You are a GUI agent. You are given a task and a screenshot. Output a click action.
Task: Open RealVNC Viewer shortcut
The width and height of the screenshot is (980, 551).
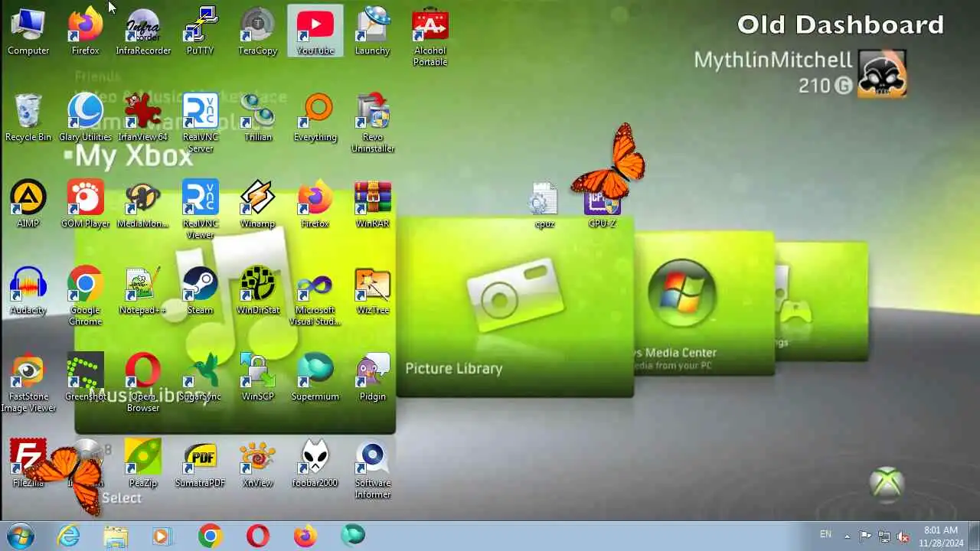click(x=201, y=210)
